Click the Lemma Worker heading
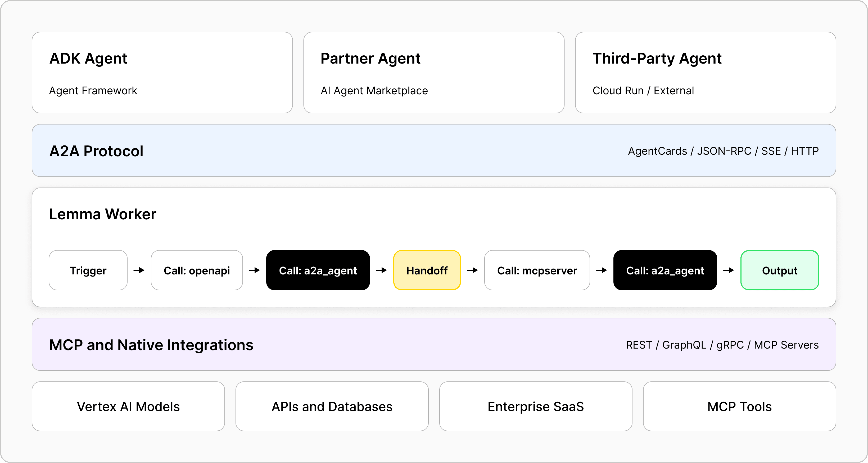 pyautogui.click(x=102, y=214)
